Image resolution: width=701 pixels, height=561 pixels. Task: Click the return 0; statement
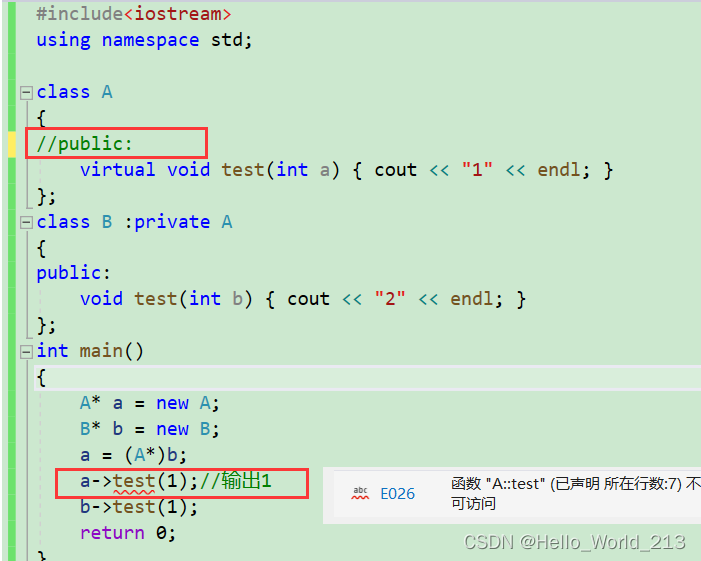[x=128, y=533]
